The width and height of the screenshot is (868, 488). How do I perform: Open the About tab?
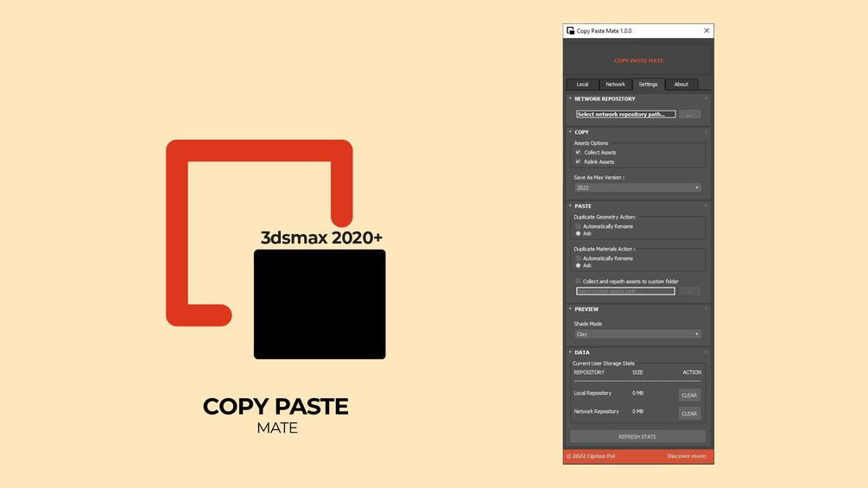(681, 84)
